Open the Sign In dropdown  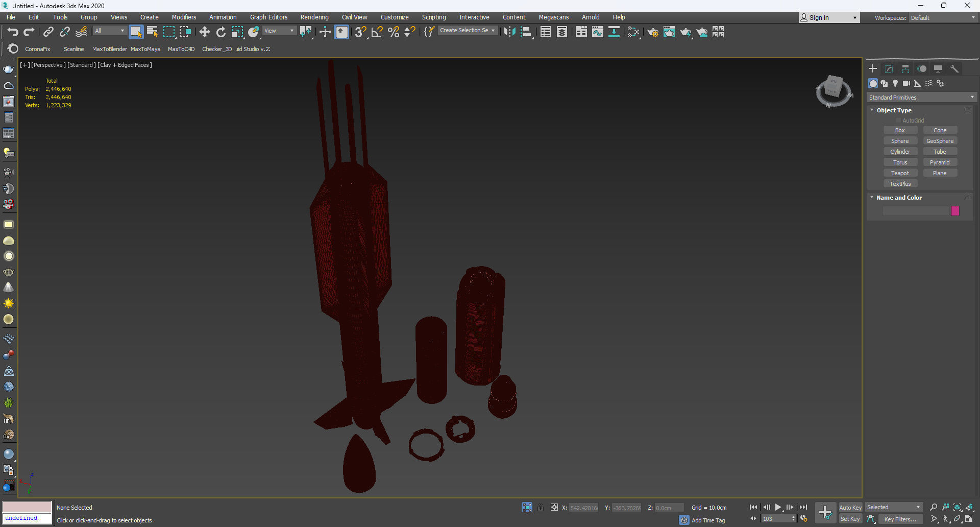click(x=829, y=18)
